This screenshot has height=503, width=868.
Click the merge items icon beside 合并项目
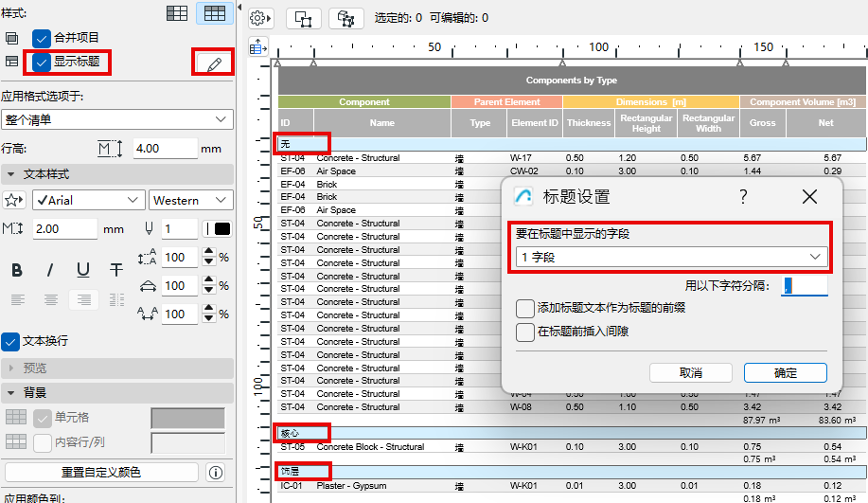pos(11,38)
